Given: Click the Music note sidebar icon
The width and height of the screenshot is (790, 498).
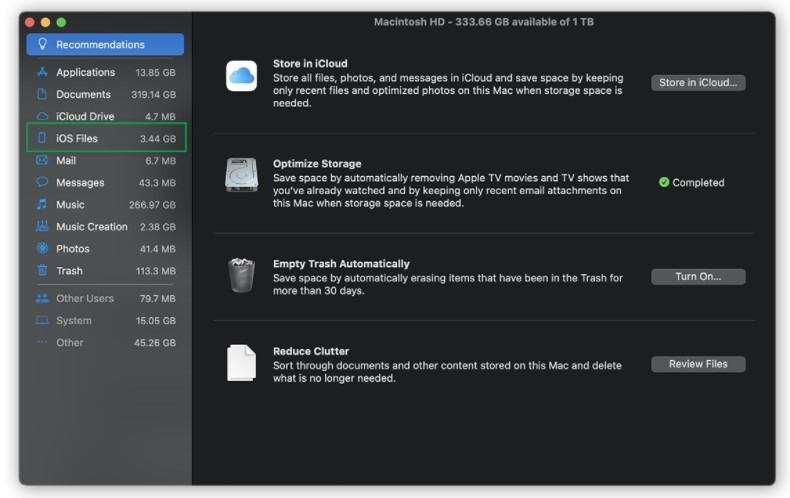Looking at the screenshot, I should tap(42, 204).
